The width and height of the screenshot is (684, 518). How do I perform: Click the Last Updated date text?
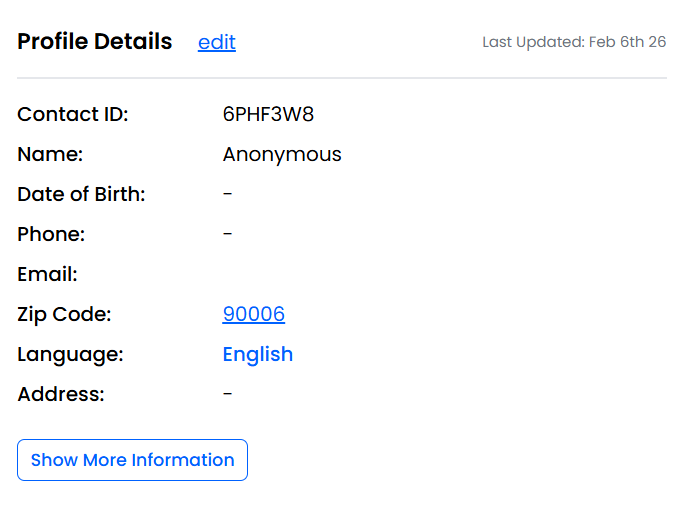pos(574,42)
